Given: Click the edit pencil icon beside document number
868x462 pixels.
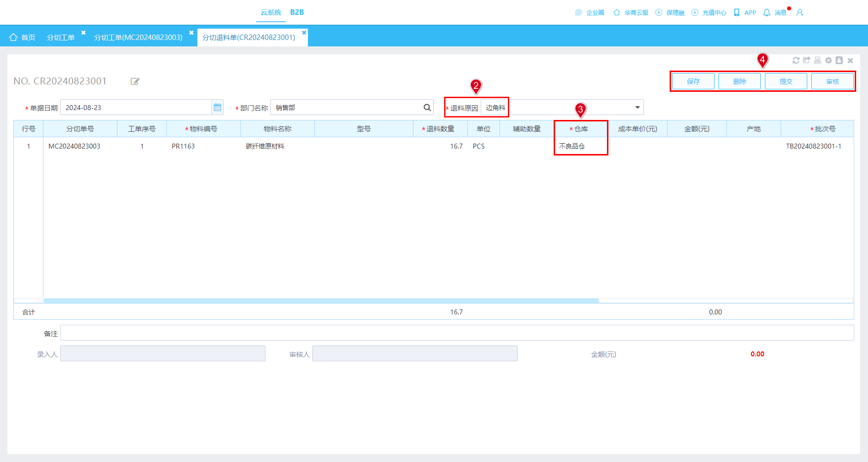Looking at the screenshot, I should [135, 81].
